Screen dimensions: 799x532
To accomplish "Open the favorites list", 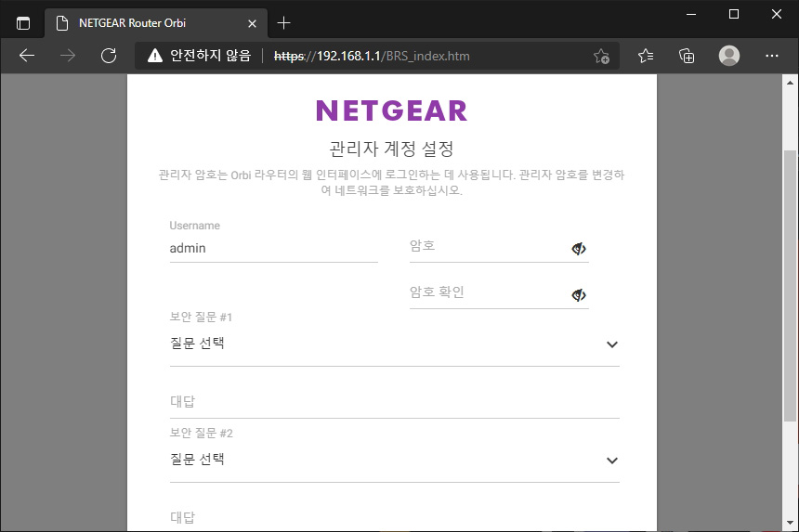I will (646, 56).
